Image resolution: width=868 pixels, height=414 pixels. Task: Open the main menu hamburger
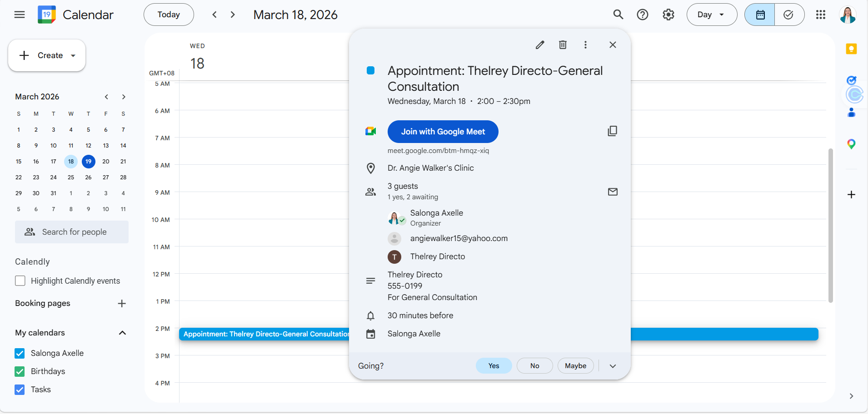pyautogui.click(x=20, y=15)
